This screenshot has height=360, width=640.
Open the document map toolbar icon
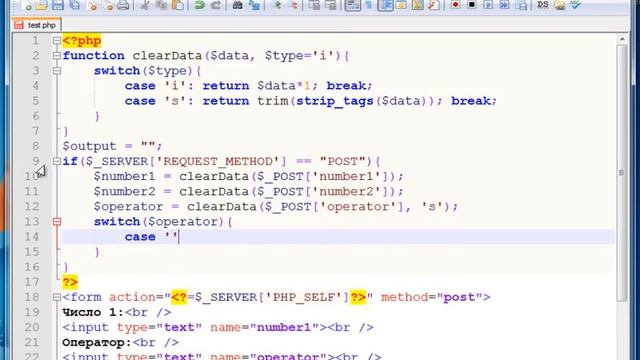[418, 5]
